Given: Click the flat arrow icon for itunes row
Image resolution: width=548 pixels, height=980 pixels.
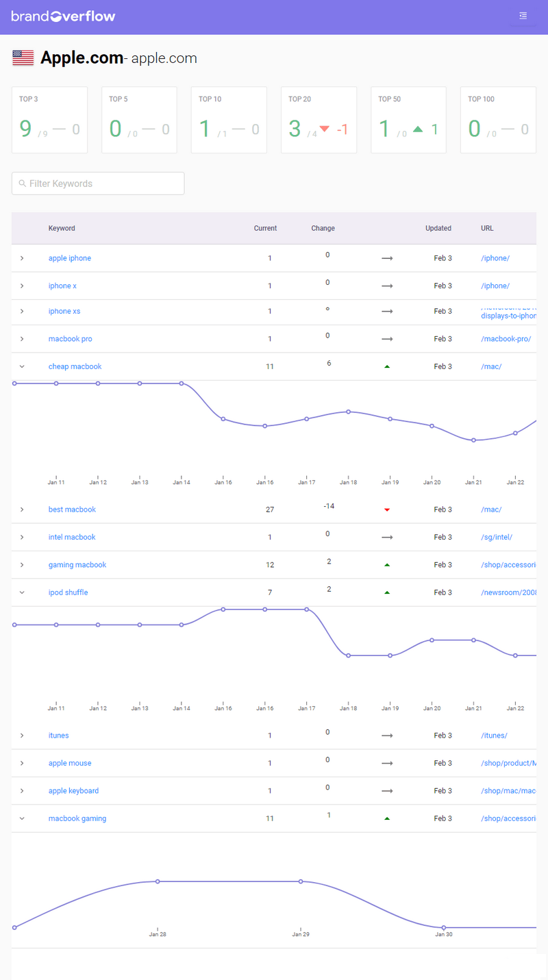Looking at the screenshot, I should 387,736.
